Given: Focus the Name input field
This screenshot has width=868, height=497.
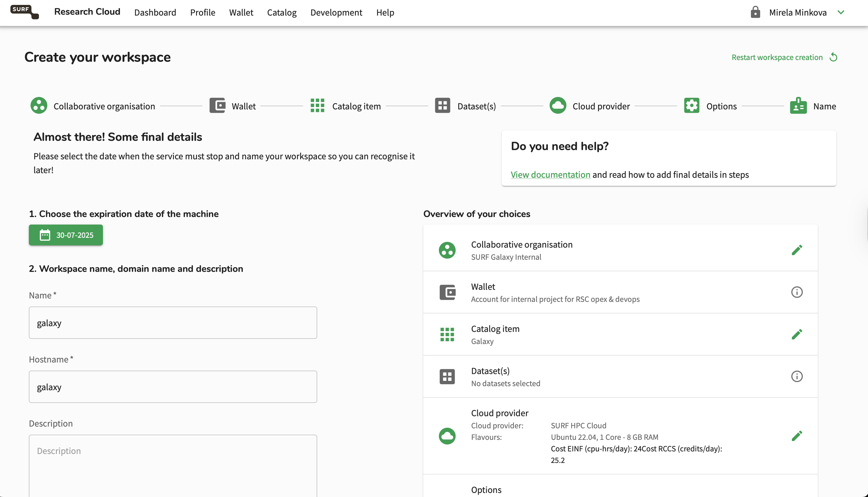Looking at the screenshot, I should 173,323.
